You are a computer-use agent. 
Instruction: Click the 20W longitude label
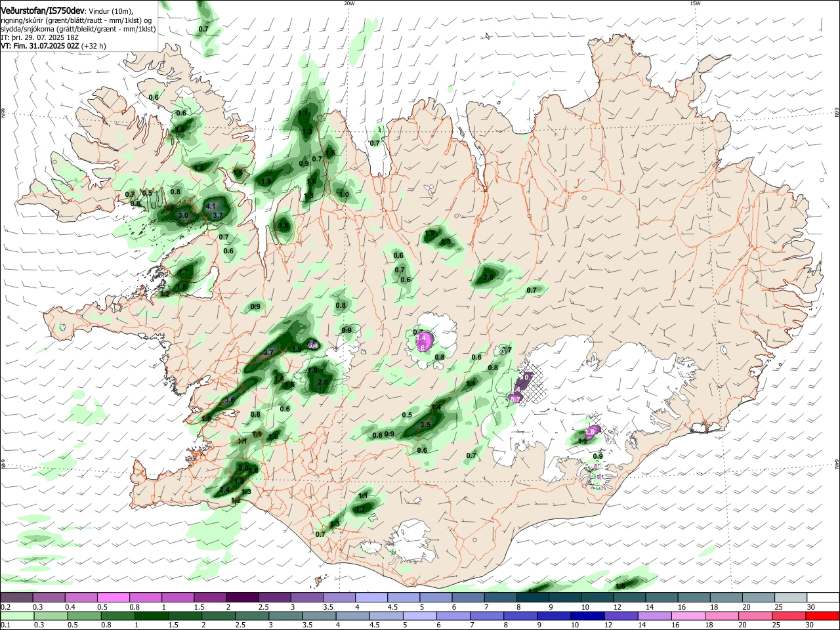[x=349, y=3]
